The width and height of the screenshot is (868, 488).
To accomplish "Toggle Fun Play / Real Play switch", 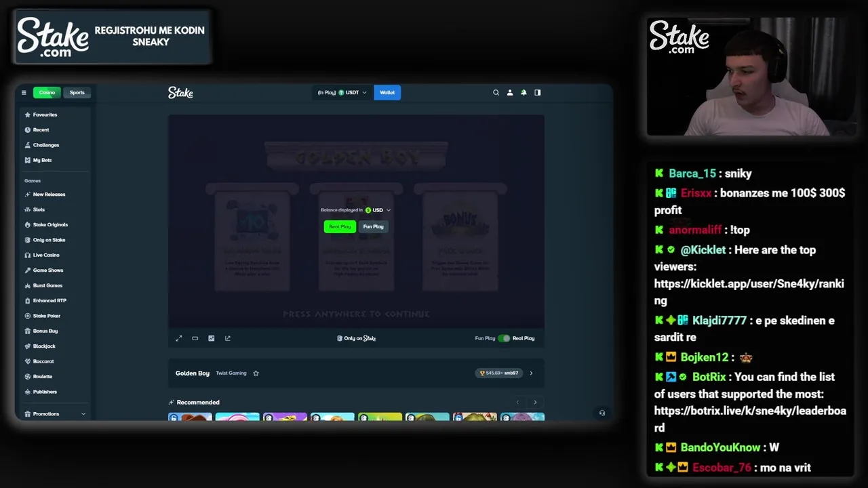I will pyautogui.click(x=504, y=338).
